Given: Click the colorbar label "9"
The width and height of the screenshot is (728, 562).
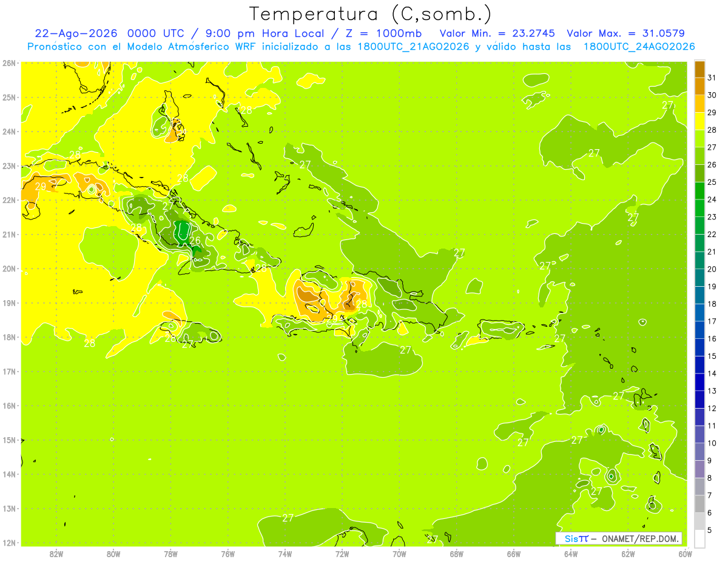Looking at the screenshot, I should [x=710, y=461].
